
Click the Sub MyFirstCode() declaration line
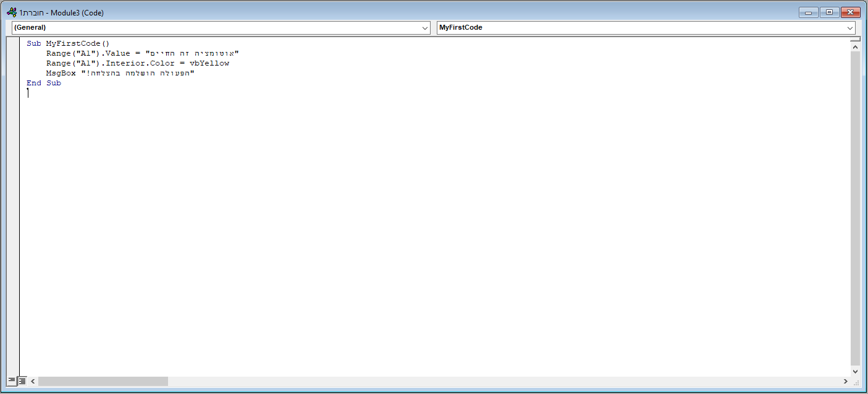click(x=68, y=43)
